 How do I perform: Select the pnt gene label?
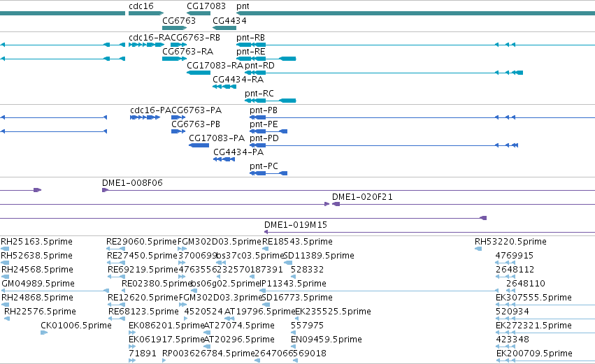pos(243,6)
